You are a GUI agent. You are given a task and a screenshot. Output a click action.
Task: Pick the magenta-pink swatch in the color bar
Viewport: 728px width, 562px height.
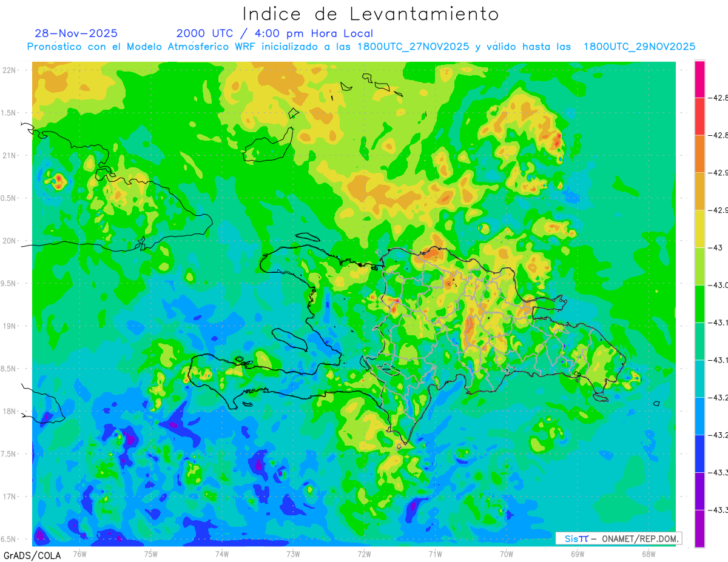[699, 79]
